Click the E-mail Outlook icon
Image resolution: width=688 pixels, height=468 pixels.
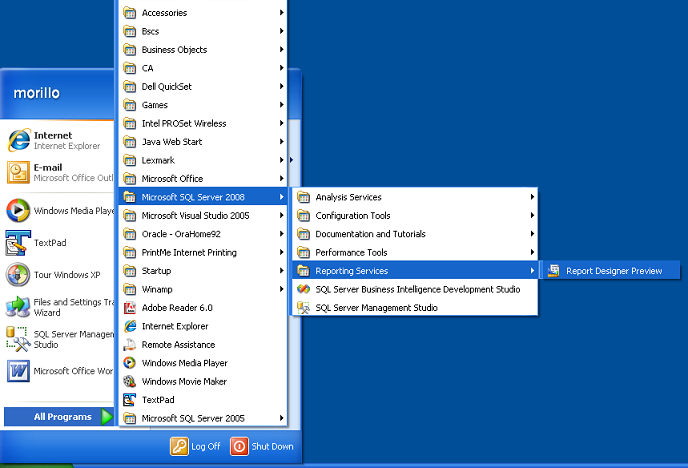[x=18, y=172]
